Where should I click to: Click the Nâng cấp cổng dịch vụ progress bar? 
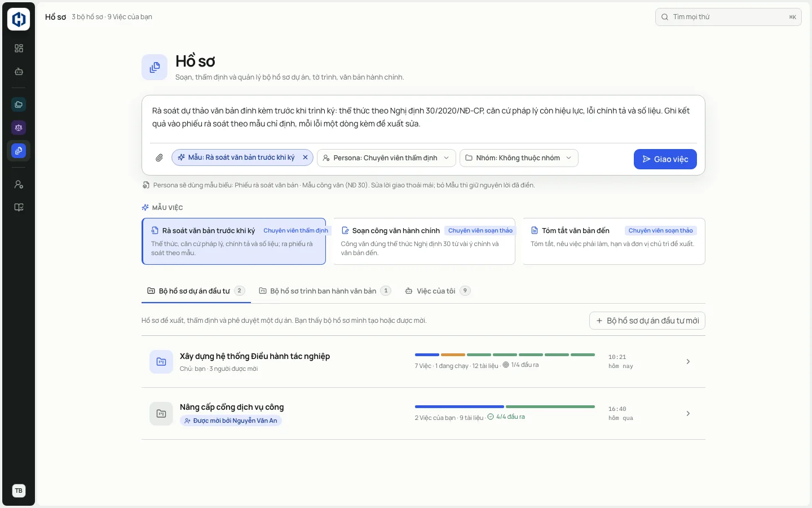click(505, 406)
